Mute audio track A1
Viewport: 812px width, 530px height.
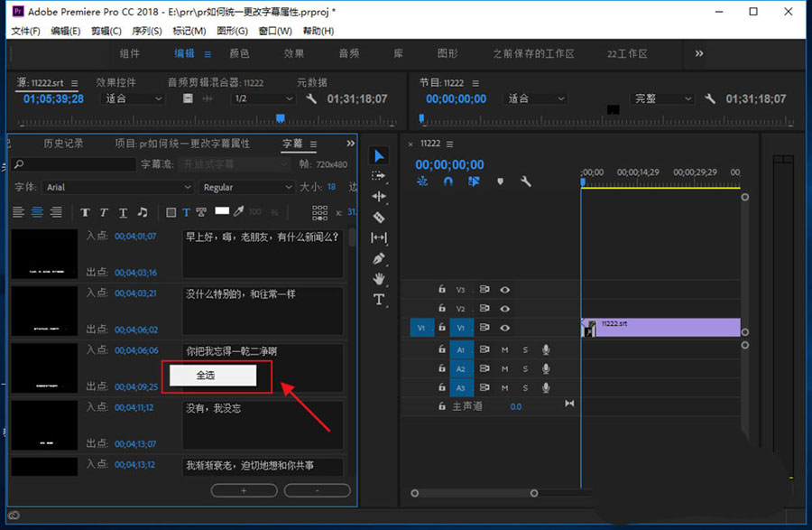coord(505,349)
